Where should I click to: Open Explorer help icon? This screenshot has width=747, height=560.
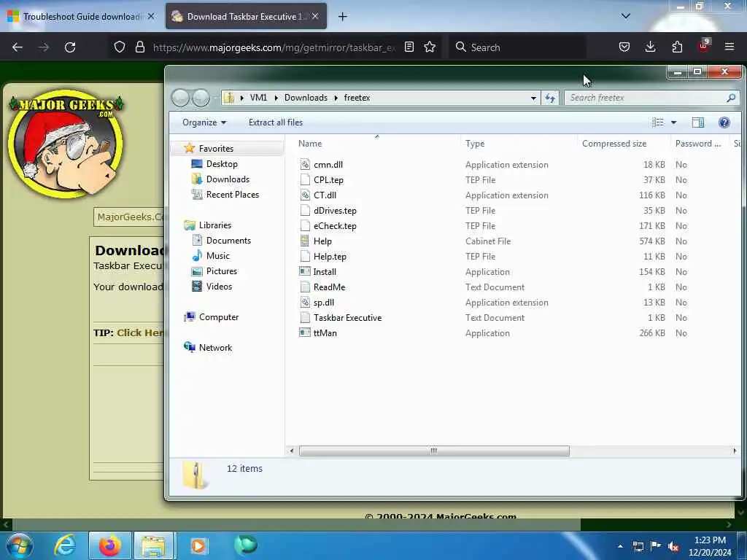[724, 122]
